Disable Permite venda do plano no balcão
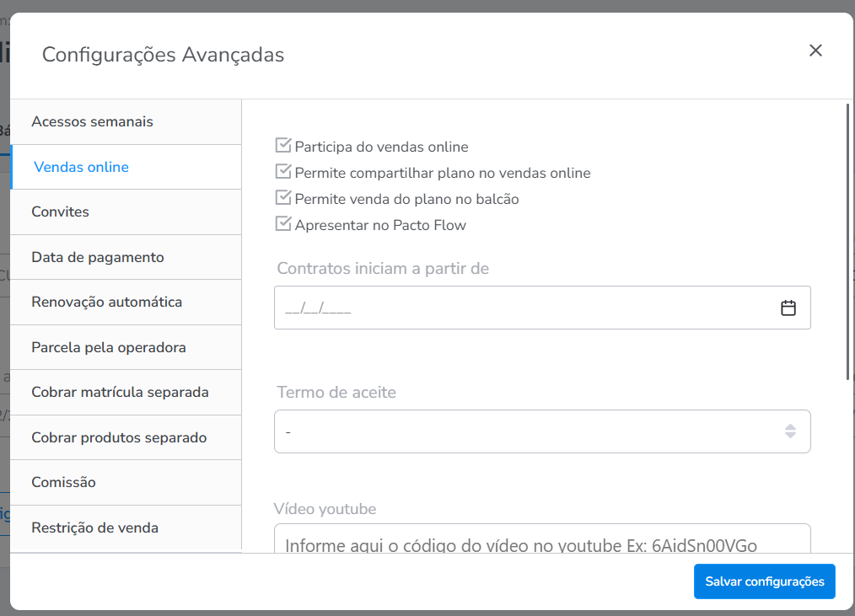 coord(283,198)
